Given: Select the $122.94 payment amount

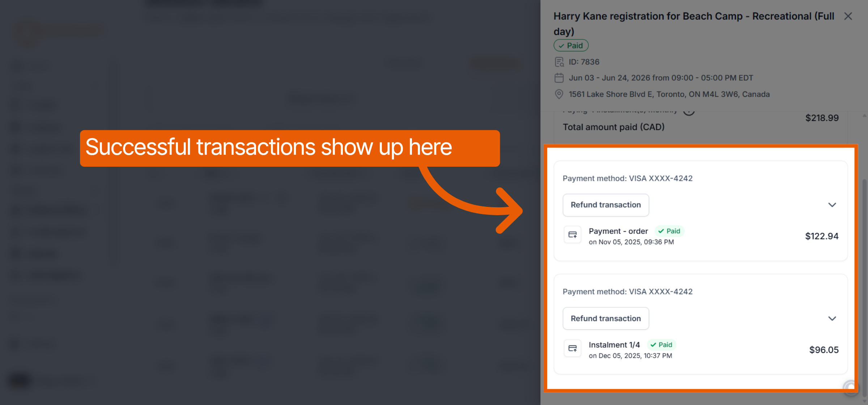Looking at the screenshot, I should (x=822, y=236).
